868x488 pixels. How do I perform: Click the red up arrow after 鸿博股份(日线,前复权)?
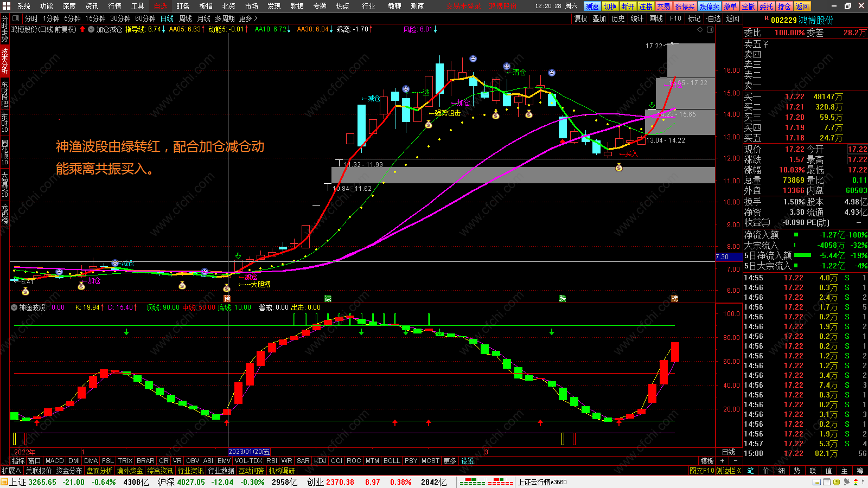[x=82, y=29]
